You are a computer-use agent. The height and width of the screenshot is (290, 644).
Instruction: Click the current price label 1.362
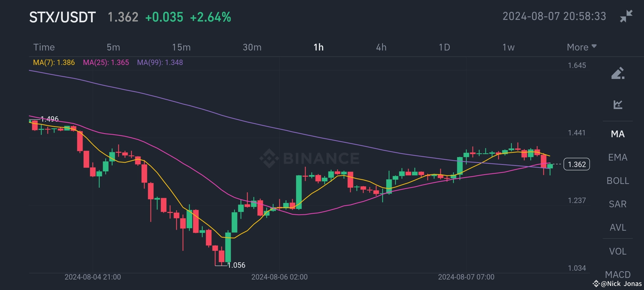(x=576, y=164)
